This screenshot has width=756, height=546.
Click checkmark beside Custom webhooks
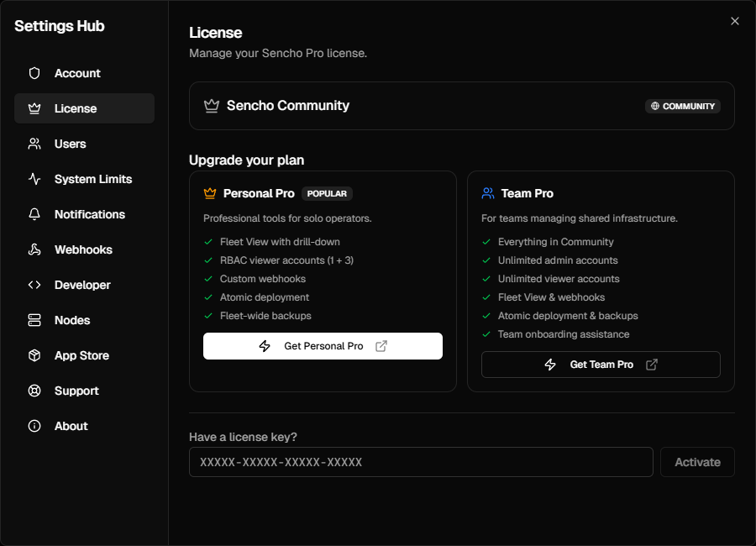coord(208,279)
